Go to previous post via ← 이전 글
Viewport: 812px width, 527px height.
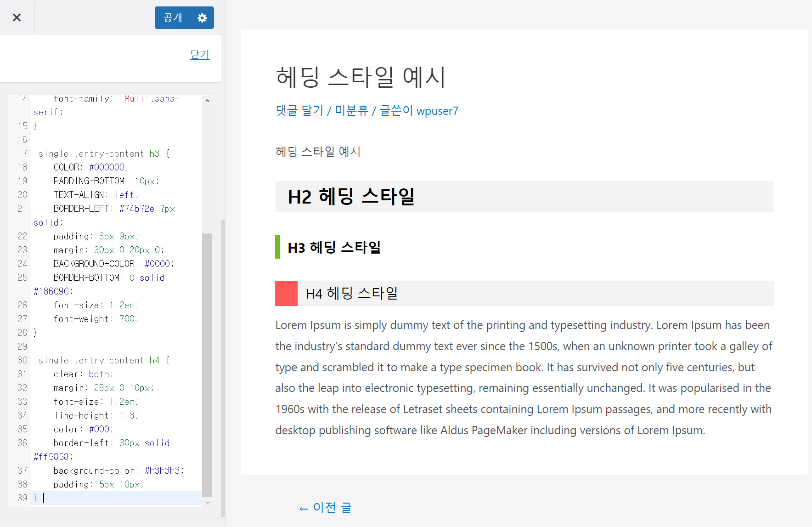[325, 508]
